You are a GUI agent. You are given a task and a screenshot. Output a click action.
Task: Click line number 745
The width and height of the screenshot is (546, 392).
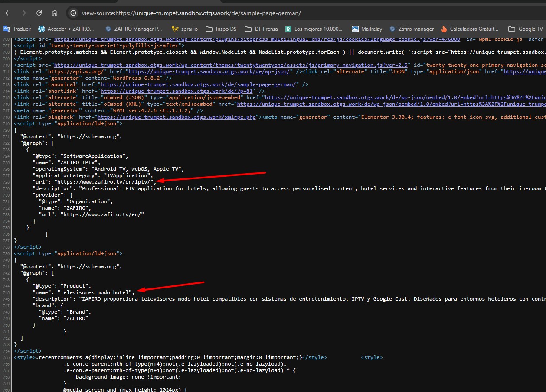[x=6, y=292]
